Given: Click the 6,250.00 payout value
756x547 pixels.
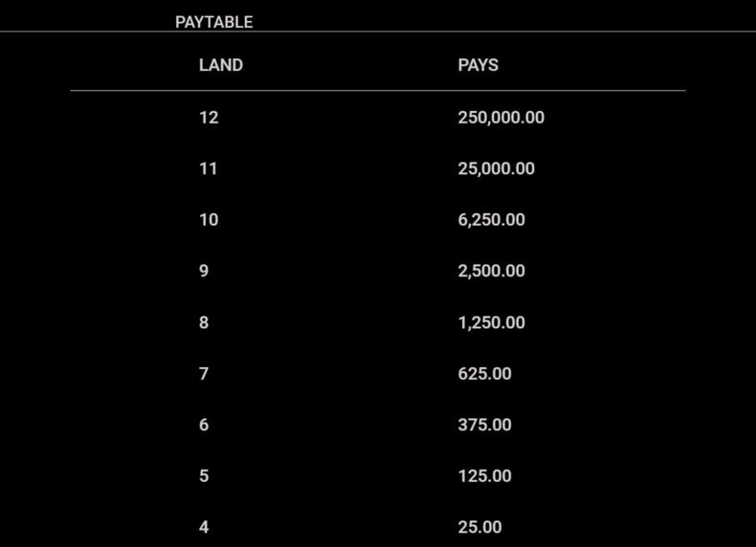Looking at the screenshot, I should coord(491,220).
